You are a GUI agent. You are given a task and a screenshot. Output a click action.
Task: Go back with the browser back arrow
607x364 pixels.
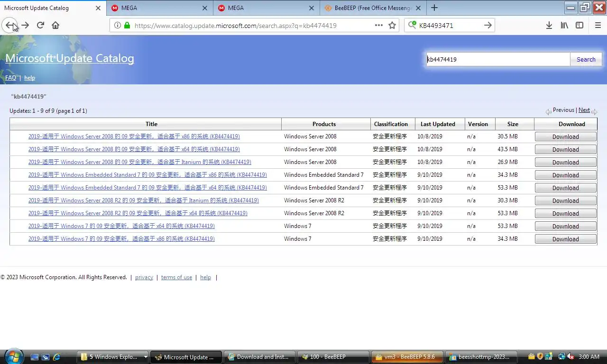9,25
